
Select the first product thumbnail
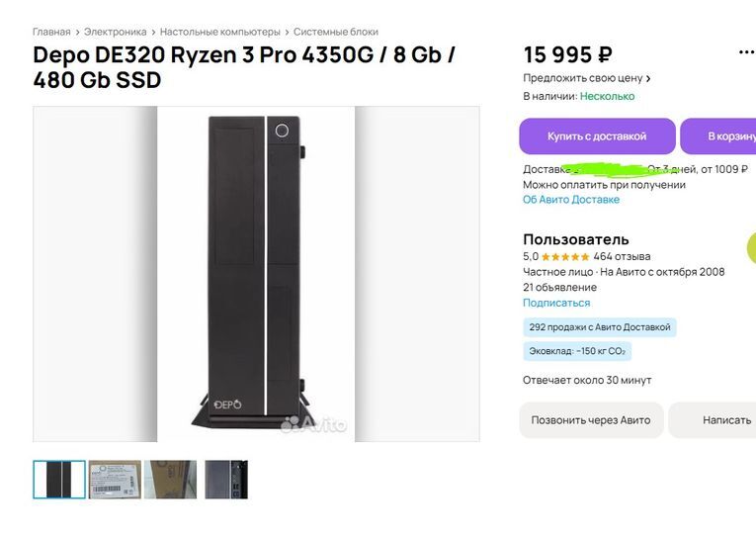[x=59, y=480]
